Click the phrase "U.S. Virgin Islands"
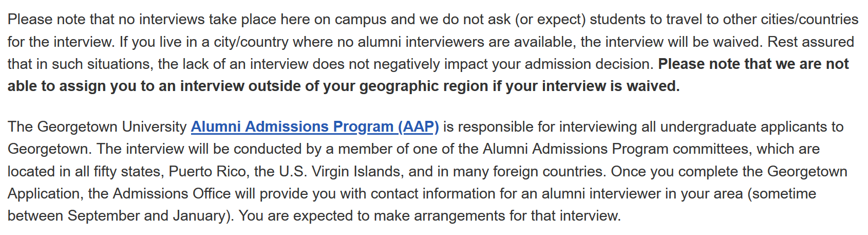Screen dimensions: 868x235 coord(340,171)
